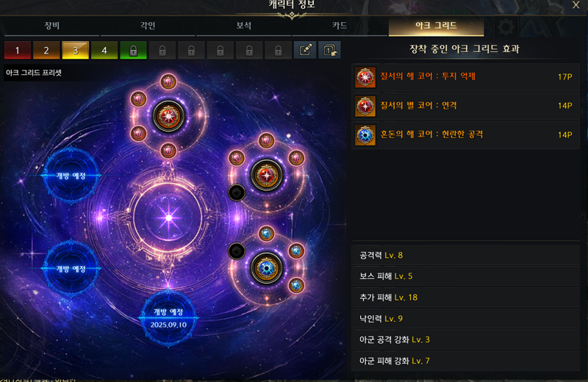The width and height of the screenshot is (588, 382).
Task: Click the topmost red gem of upper core
Action: (168, 82)
